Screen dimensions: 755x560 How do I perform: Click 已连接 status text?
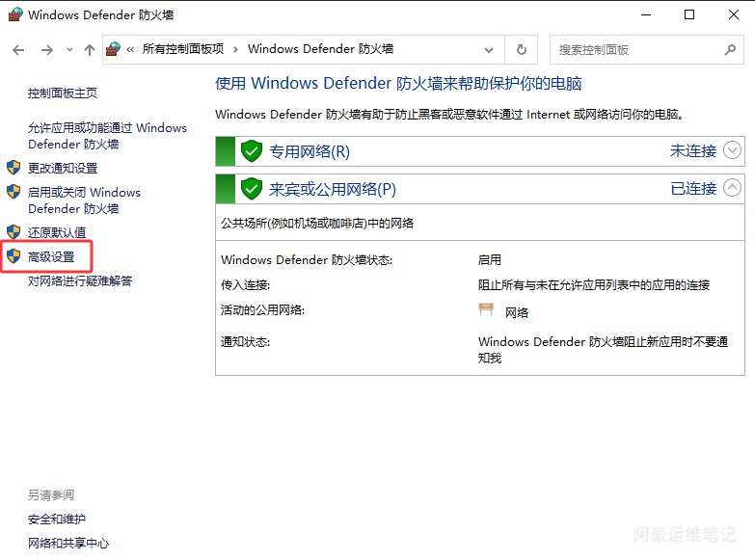click(x=693, y=188)
